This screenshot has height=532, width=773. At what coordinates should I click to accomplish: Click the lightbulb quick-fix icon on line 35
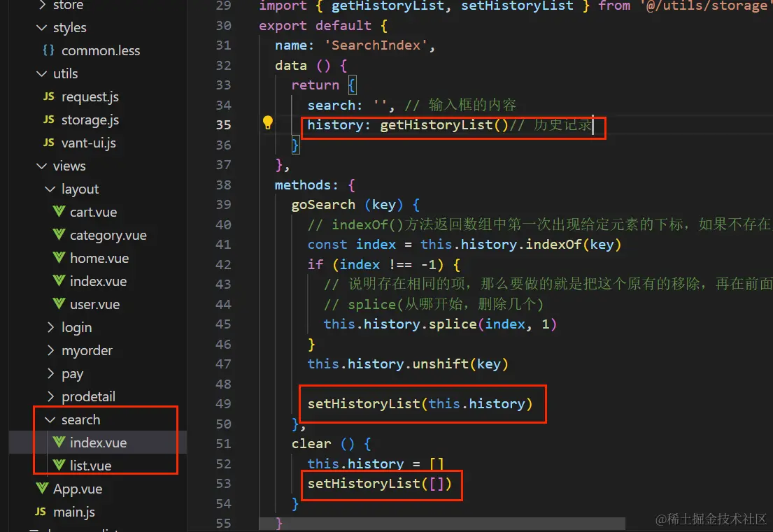[x=268, y=122]
